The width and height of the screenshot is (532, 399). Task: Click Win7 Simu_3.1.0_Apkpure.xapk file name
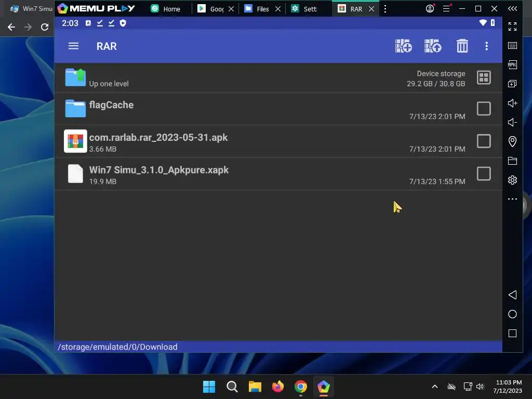pos(159,170)
